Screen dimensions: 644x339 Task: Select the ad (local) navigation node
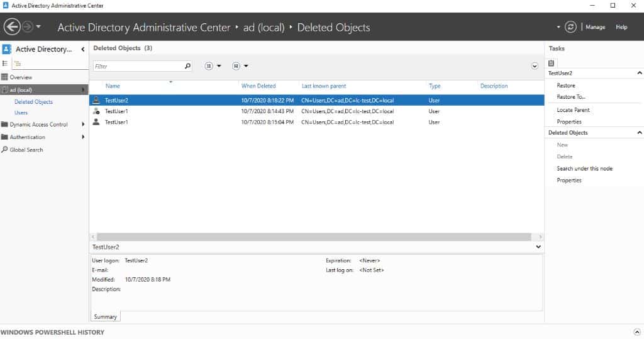pos(44,89)
